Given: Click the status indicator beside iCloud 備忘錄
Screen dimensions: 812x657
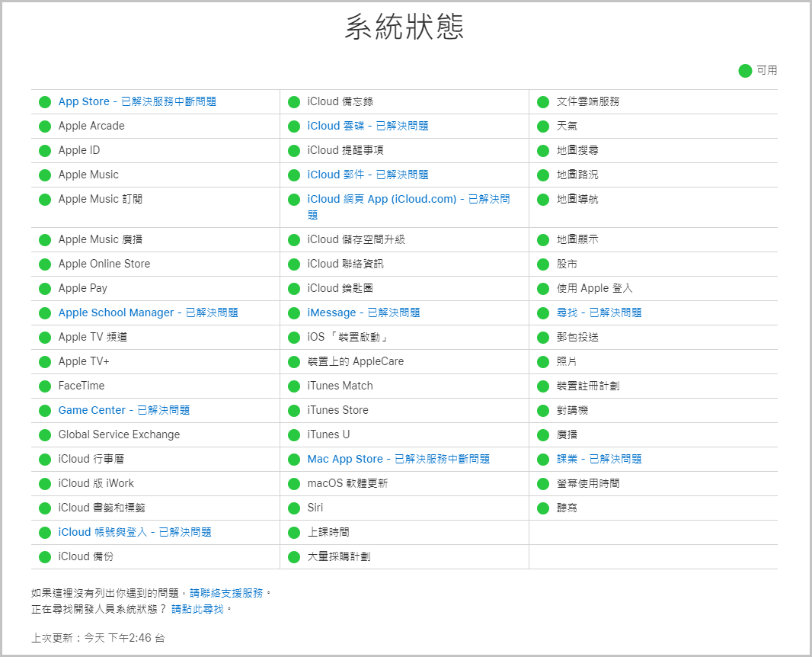Looking at the screenshot, I should click(x=294, y=102).
